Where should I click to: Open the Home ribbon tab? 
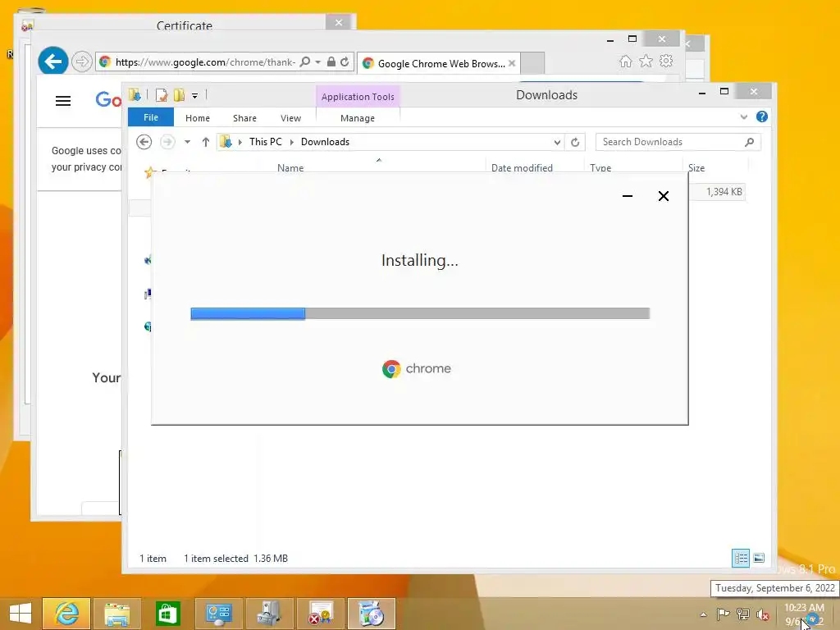(198, 118)
